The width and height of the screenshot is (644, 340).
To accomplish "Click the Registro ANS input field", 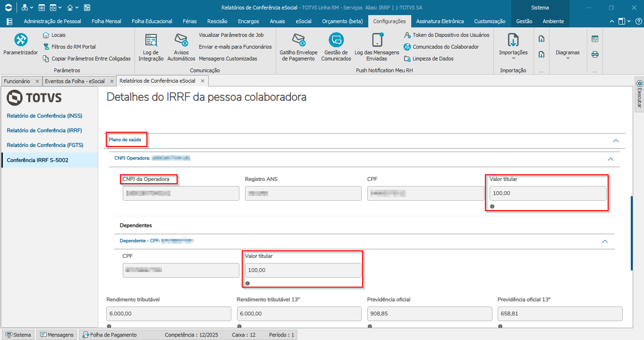I will tap(303, 194).
